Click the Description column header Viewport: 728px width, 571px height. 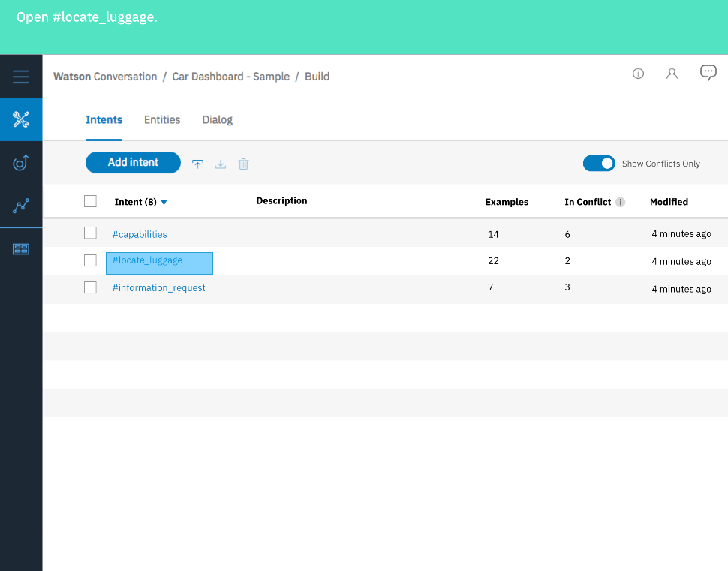[x=282, y=200]
